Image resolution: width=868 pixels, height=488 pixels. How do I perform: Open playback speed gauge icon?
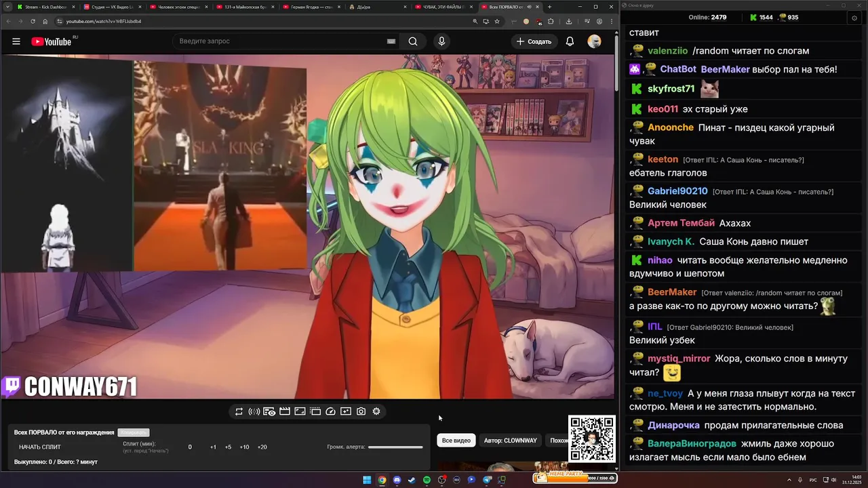tap(331, 411)
